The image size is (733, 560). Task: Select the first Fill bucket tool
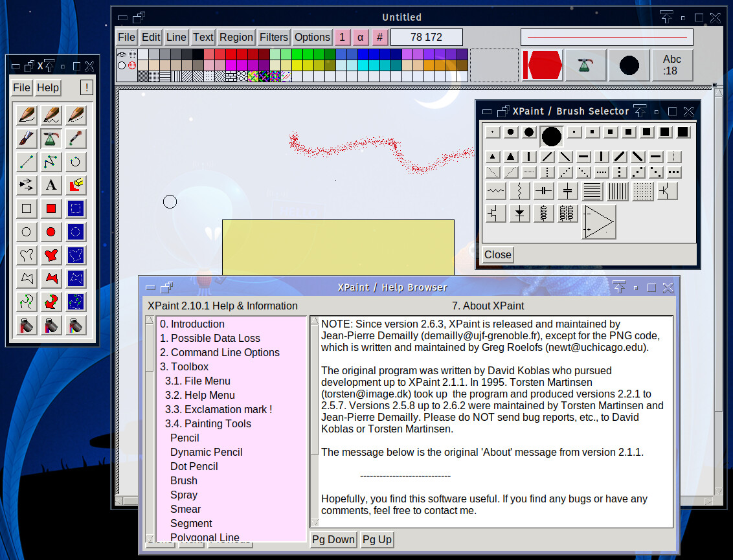27,326
